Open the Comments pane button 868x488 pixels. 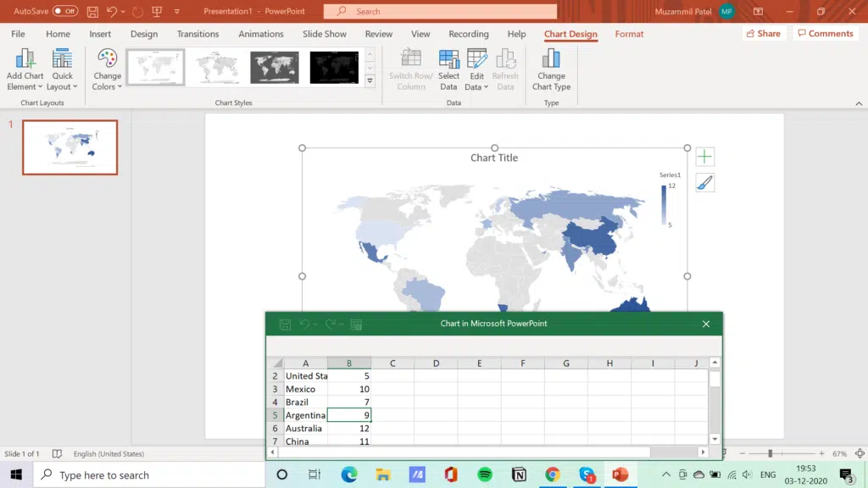coord(825,34)
